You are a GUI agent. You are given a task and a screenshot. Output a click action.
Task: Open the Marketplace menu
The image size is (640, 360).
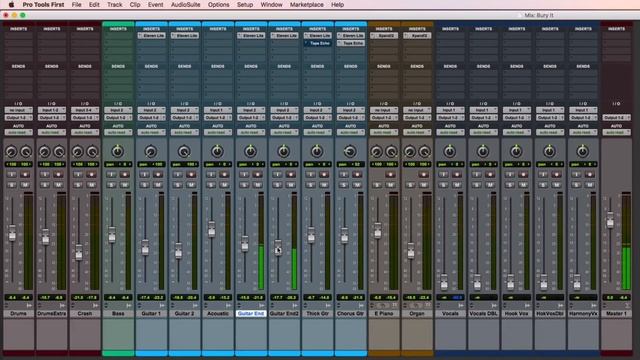click(307, 4)
